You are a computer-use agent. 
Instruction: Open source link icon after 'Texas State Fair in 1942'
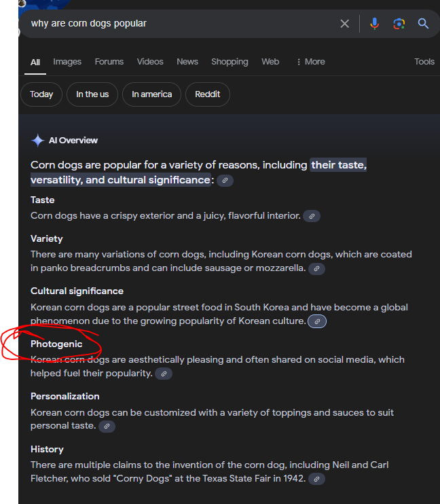[316, 479]
